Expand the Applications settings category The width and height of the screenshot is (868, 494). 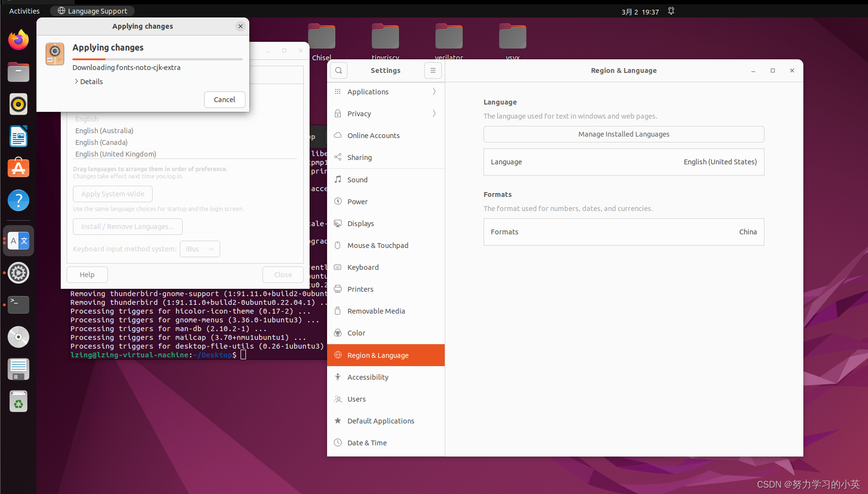368,91
